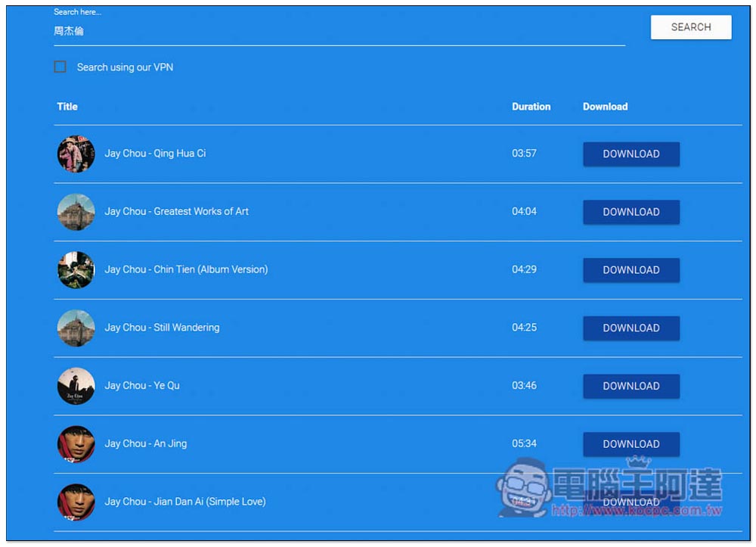
Task: Download Jay Chou - Greatest Works of Art
Action: 631,212
